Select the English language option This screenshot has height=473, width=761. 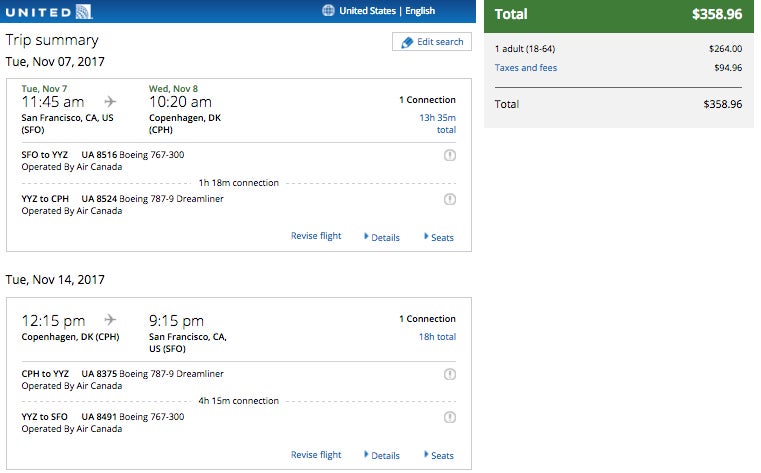(x=420, y=11)
